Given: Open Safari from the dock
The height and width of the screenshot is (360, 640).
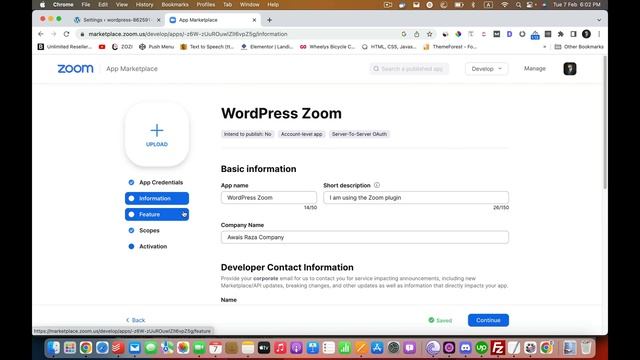Looking at the screenshot, I should point(102,348).
